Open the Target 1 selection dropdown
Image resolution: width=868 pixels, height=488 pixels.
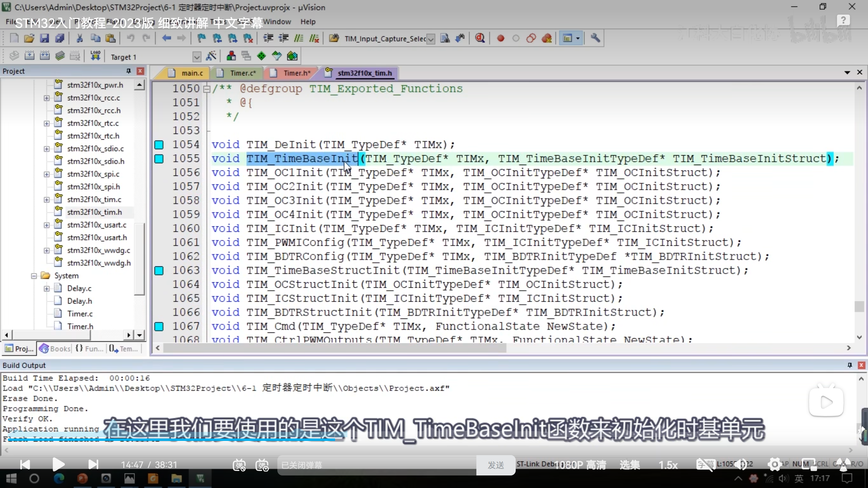[197, 57]
